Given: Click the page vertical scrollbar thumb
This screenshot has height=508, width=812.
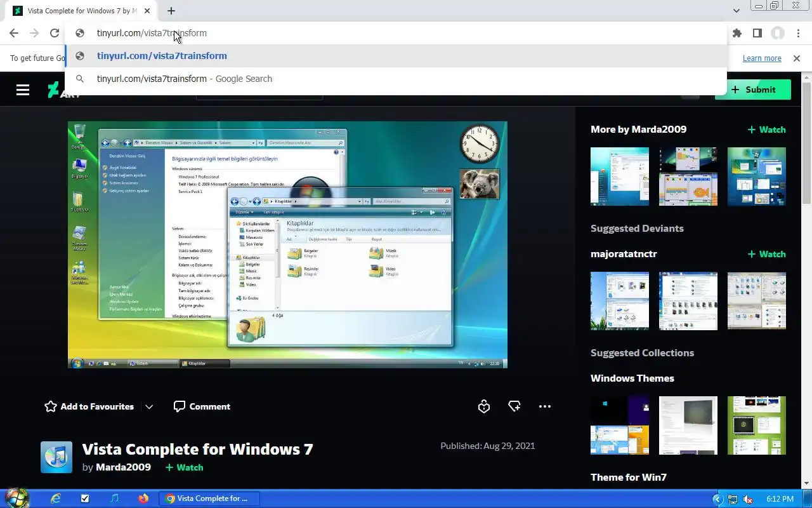Looking at the screenshot, I should [x=806, y=143].
